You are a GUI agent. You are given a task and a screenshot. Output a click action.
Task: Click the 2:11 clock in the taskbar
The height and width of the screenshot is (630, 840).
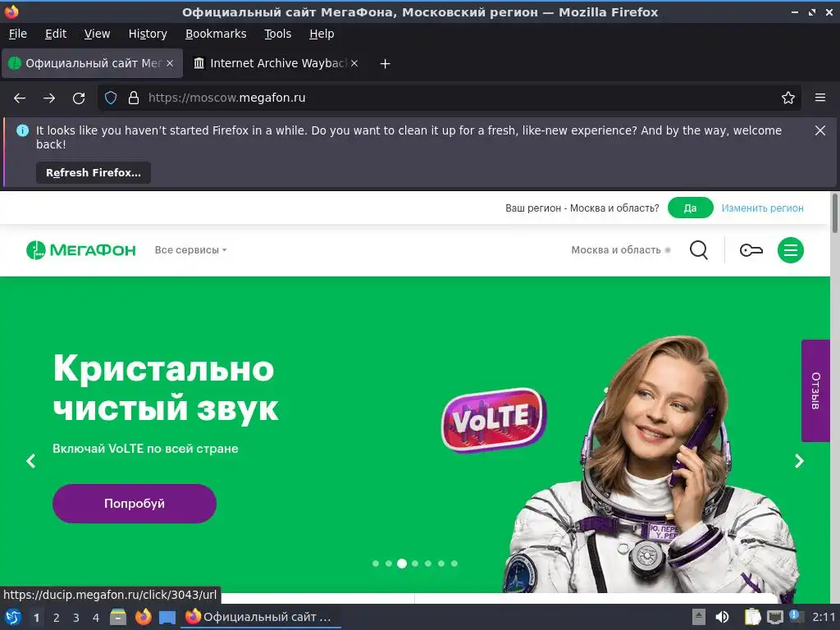pos(824,617)
